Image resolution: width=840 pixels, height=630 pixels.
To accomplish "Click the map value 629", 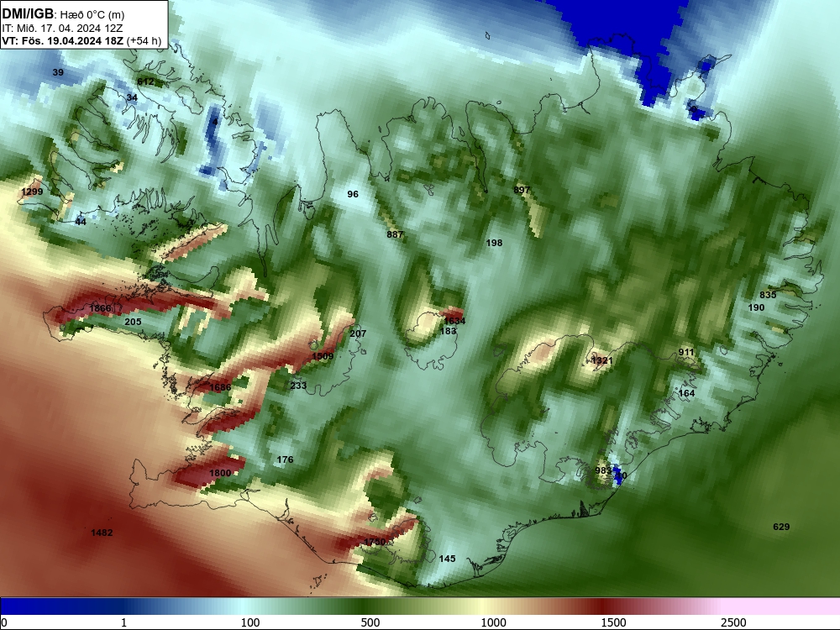I will click(781, 527).
